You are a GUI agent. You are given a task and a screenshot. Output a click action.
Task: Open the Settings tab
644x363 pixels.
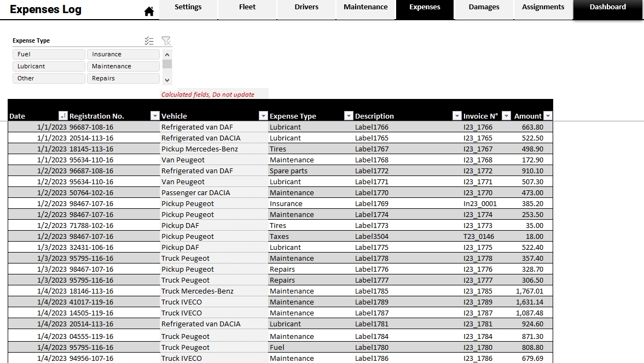188,9
